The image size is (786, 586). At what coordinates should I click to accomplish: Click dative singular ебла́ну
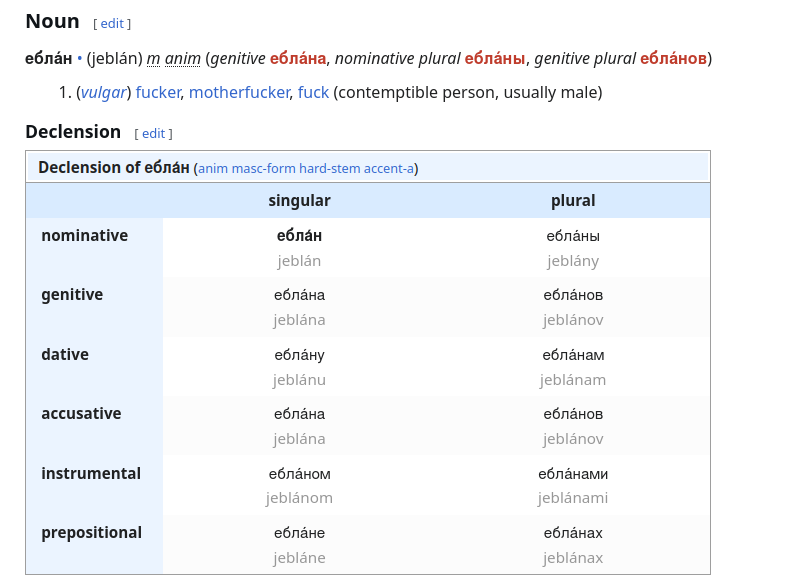[299, 355]
